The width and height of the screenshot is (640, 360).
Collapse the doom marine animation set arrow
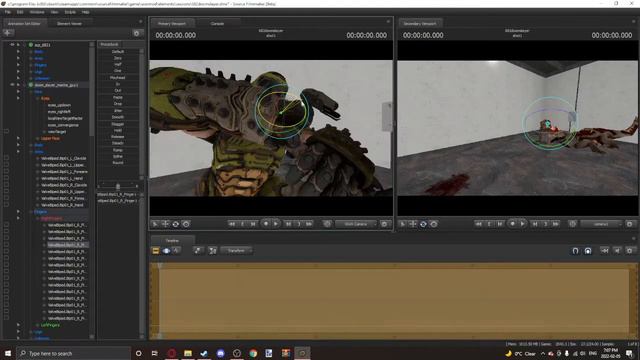(x=18, y=85)
